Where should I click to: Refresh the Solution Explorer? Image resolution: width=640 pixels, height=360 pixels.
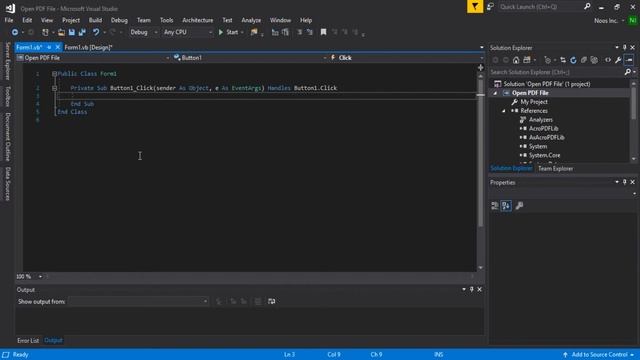[573, 60]
